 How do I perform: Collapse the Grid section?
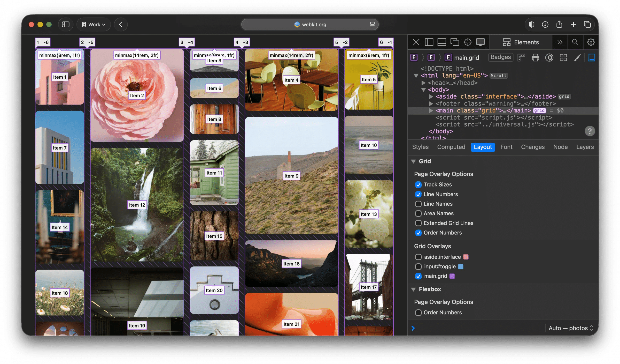pyautogui.click(x=414, y=162)
